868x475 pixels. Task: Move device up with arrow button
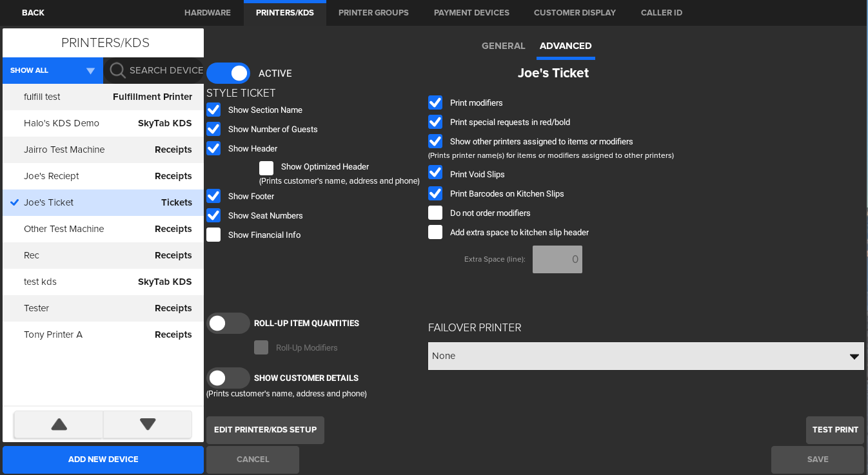59,424
